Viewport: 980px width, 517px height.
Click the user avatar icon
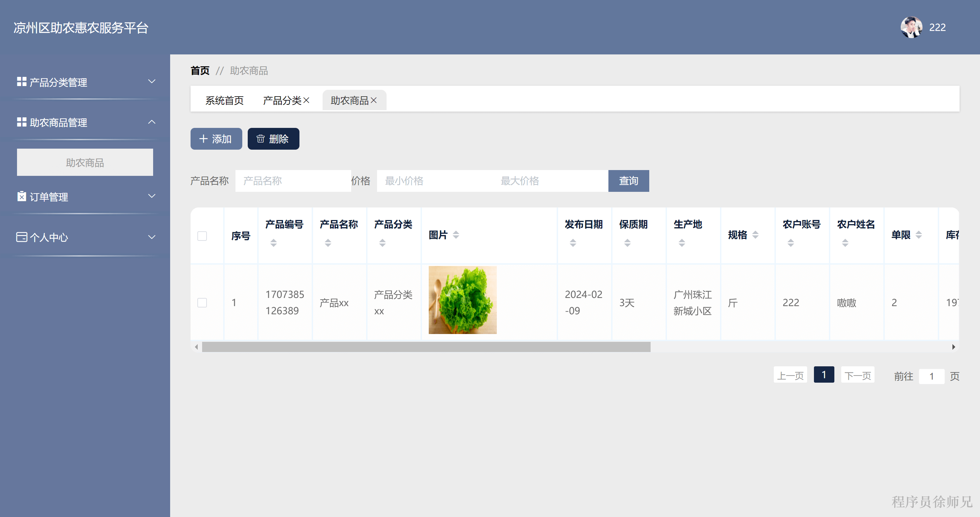tap(911, 27)
